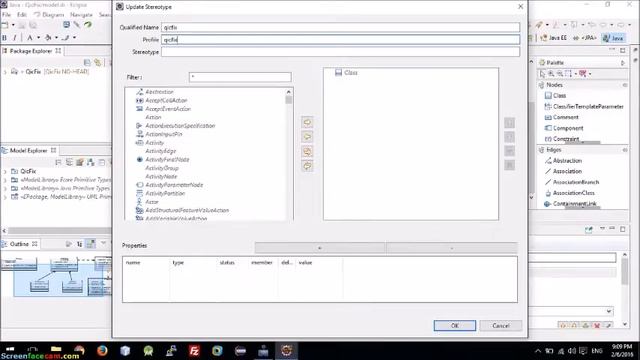Open FileZilla from the taskbar
Screen dimensions: 640x360
pyautogui.click(x=194, y=351)
